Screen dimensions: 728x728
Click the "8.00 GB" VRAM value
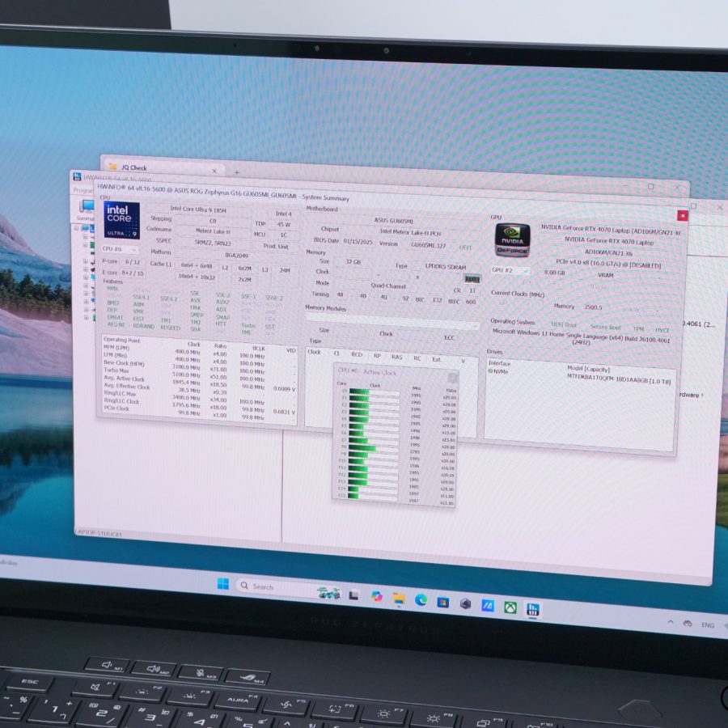[554, 273]
